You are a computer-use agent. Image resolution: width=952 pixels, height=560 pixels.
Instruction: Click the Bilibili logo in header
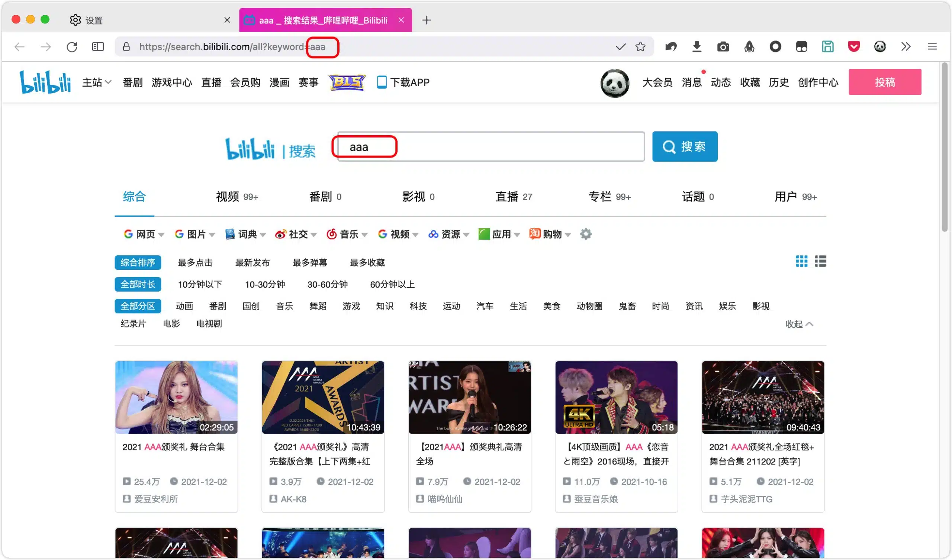(x=45, y=82)
